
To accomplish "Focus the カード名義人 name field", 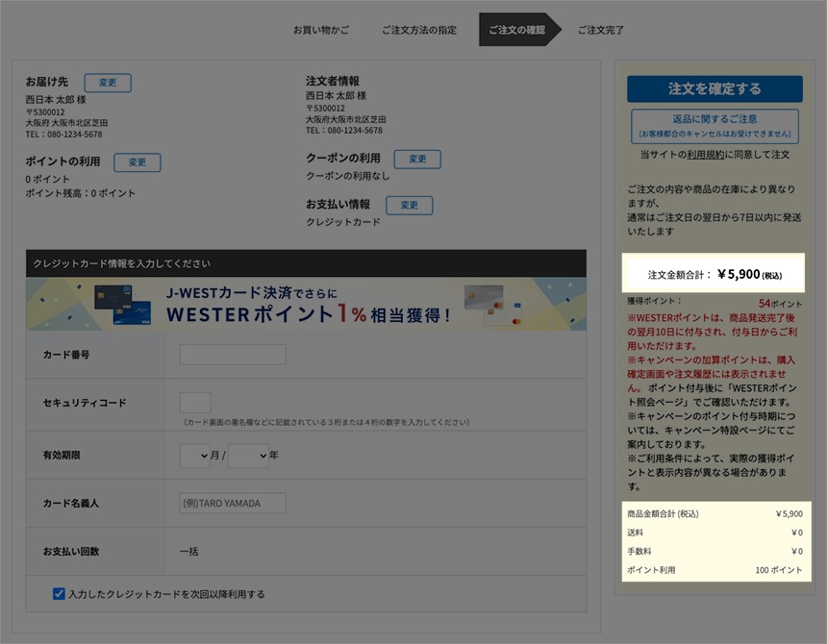I will [233, 504].
